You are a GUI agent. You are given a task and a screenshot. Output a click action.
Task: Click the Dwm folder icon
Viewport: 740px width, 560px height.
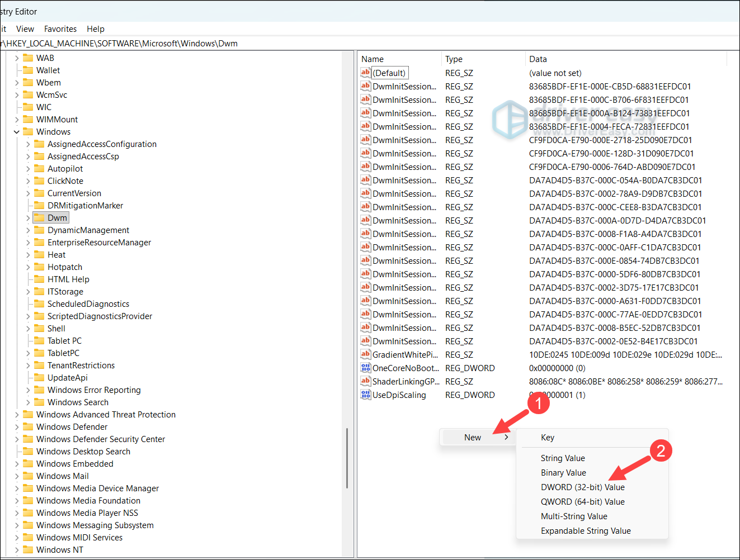tap(39, 217)
